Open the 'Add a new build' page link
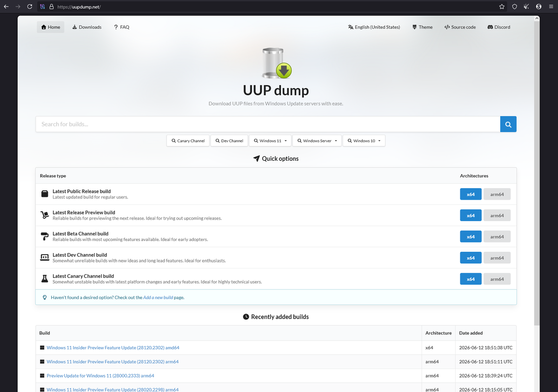Screen dimensions: 558x392 [x=158, y=297]
